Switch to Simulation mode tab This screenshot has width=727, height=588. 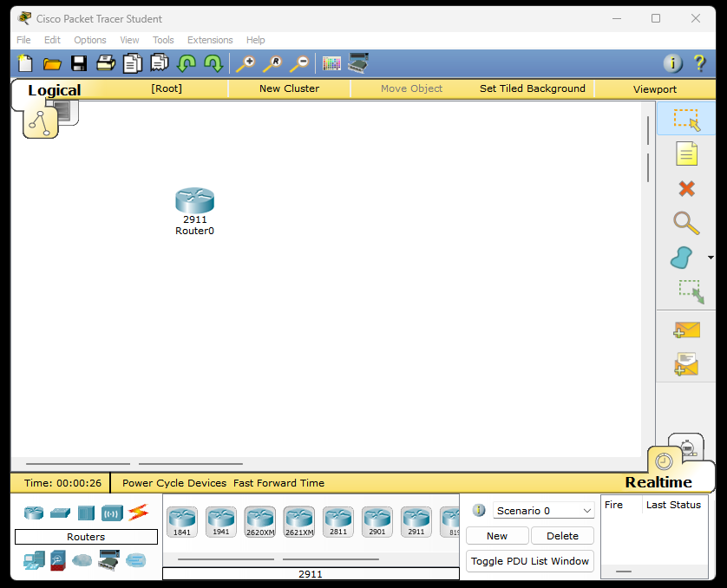tap(687, 447)
